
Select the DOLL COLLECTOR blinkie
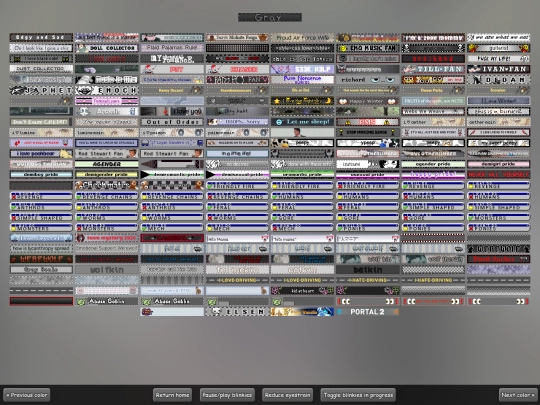pyautogui.click(x=106, y=48)
